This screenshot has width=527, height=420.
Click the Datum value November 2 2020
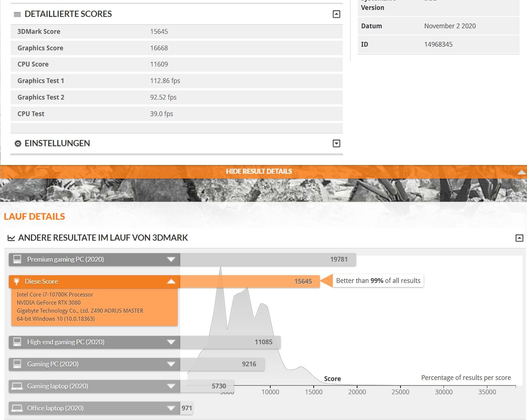(x=450, y=26)
